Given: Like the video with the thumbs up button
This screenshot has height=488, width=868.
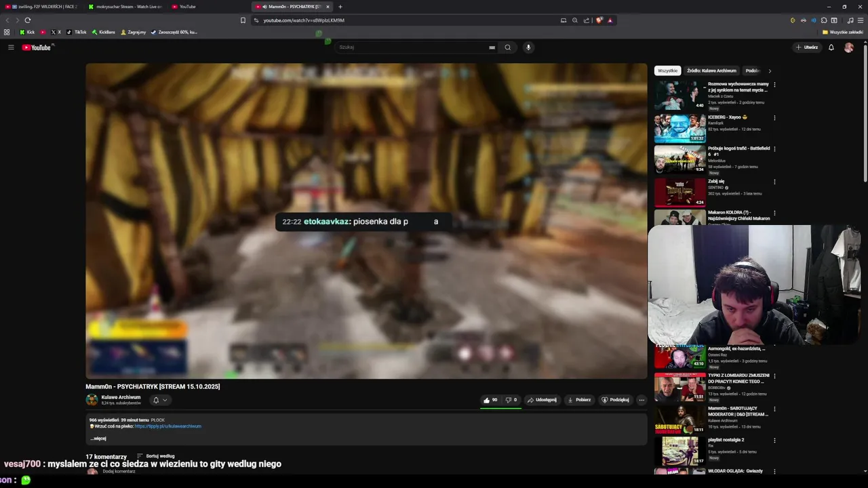Looking at the screenshot, I should click(490, 400).
